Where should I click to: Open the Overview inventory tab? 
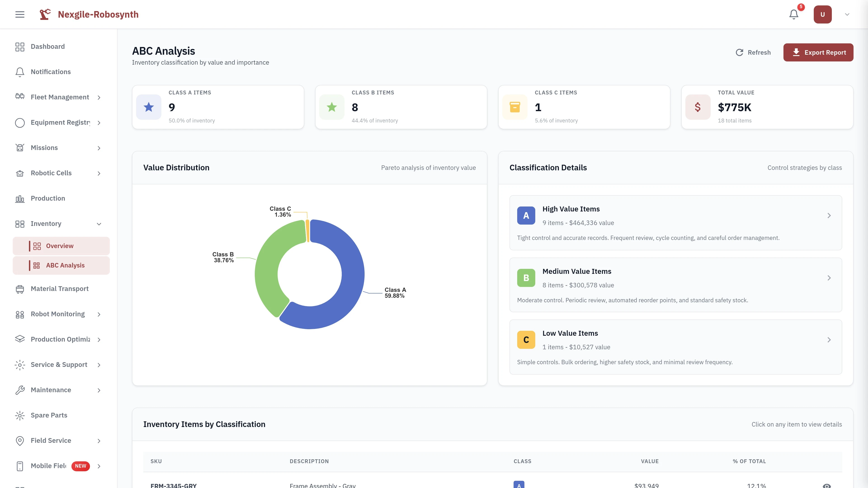pyautogui.click(x=60, y=246)
